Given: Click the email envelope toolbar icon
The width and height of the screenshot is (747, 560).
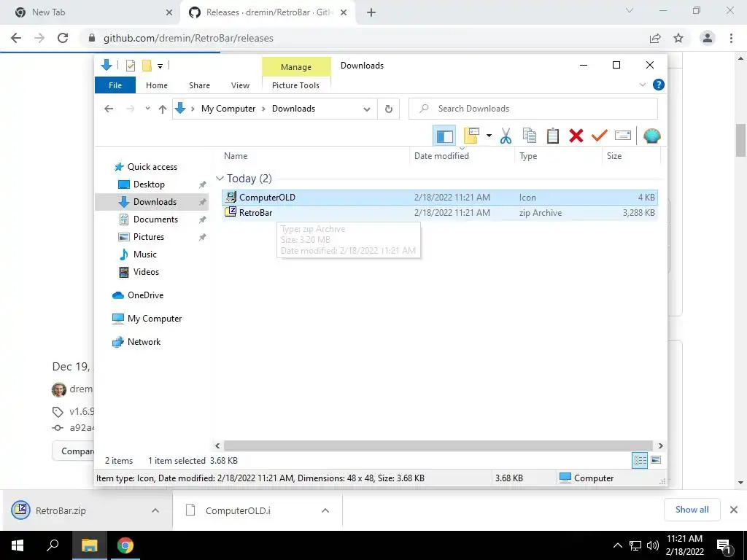Looking at the screenshot, I should click(623, 136).
